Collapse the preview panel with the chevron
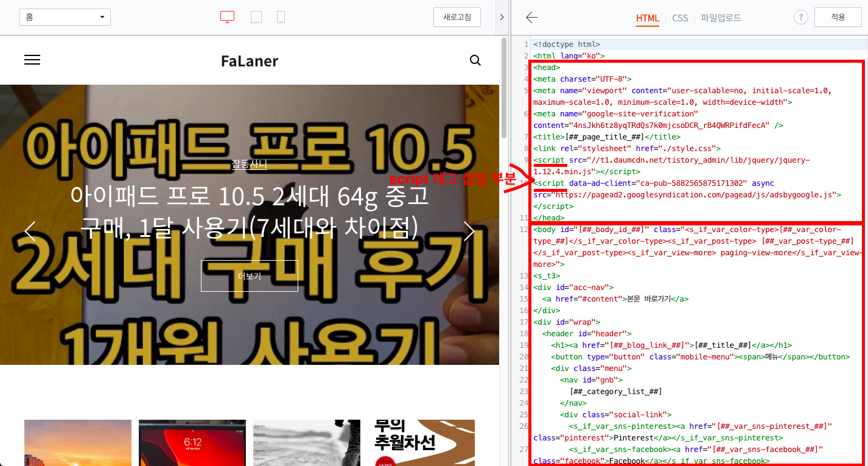Image resolution: width=868 pixels, height=466 pixels. (x=502, y=17)
